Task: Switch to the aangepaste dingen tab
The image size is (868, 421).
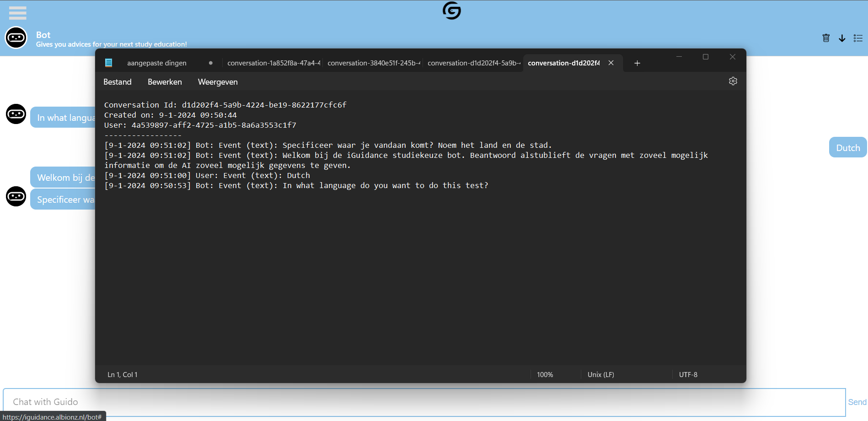Action: 157,63
